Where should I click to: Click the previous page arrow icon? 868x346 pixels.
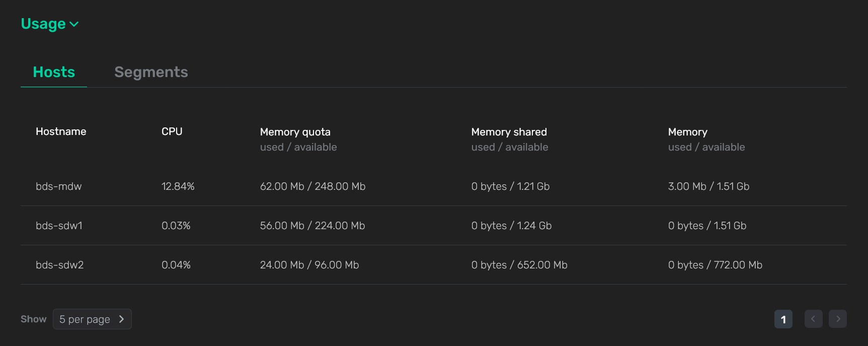(x=813, y=319)
